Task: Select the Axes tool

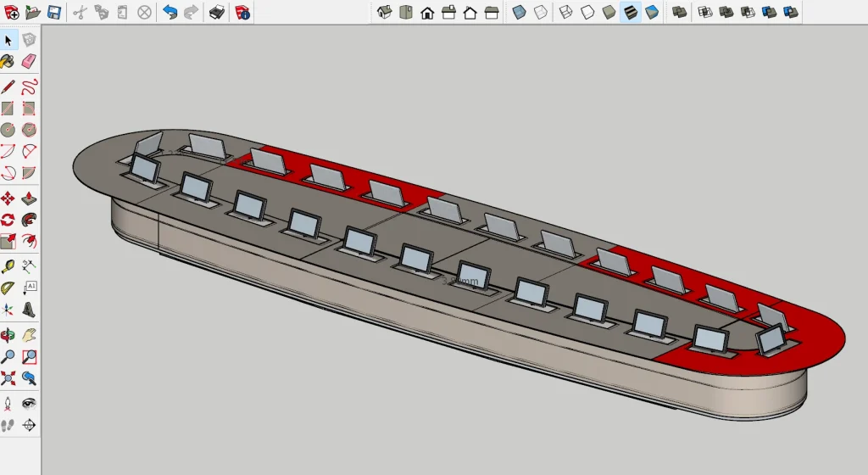Action: 8,310
